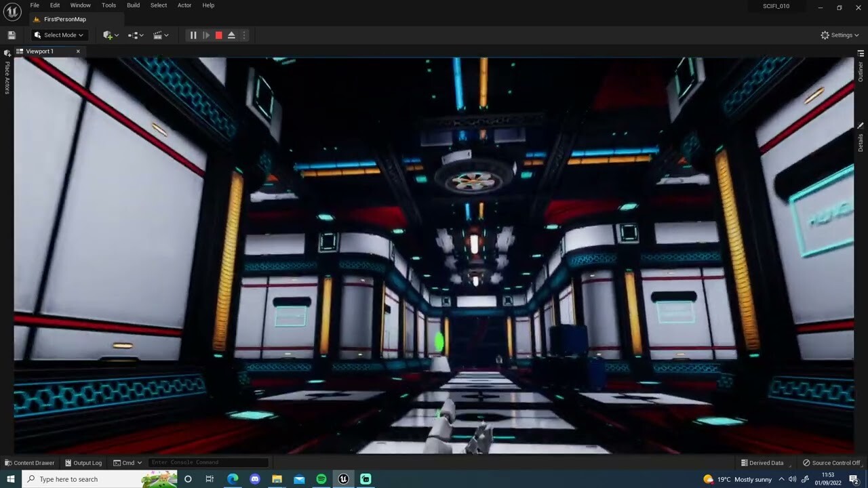Show the Output Log panel
Viewport: 868px width, 488px height.
point(83,463)
